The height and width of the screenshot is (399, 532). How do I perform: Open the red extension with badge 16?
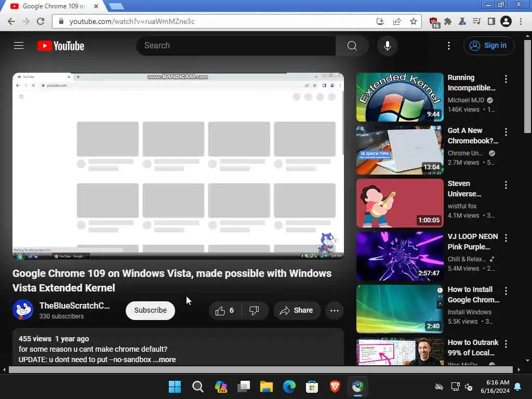point(434,22)
